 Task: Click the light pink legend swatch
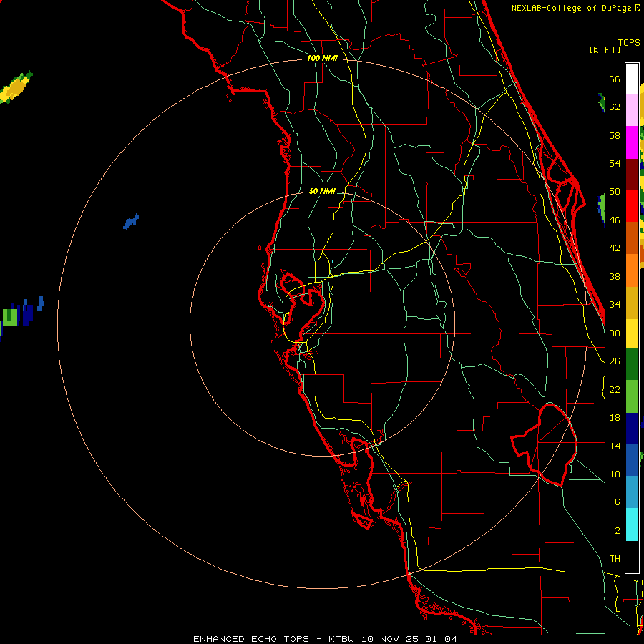click(x=632, y=110)
